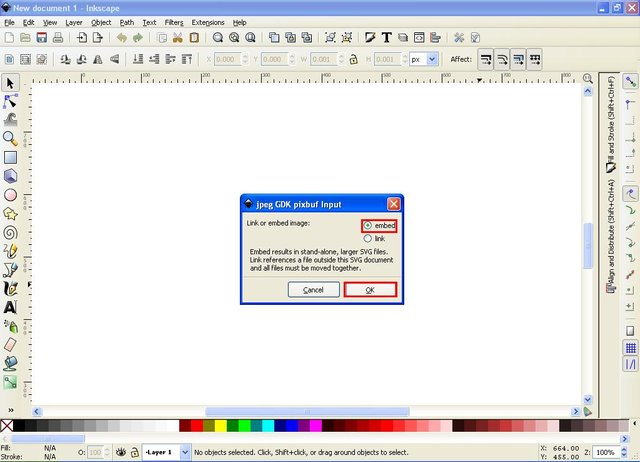The image size is (640, 462).
Task: Select the Paint Bucket fill tool
Action: click(10, 363)
